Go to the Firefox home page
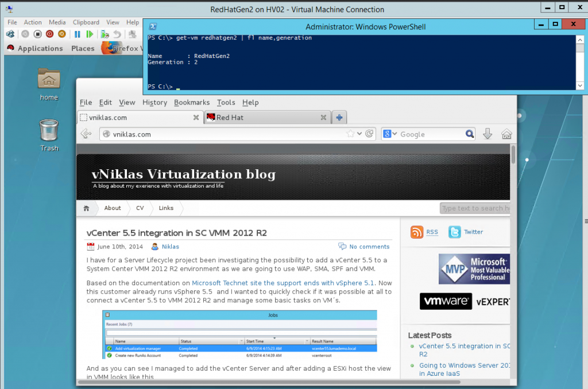 506,134
